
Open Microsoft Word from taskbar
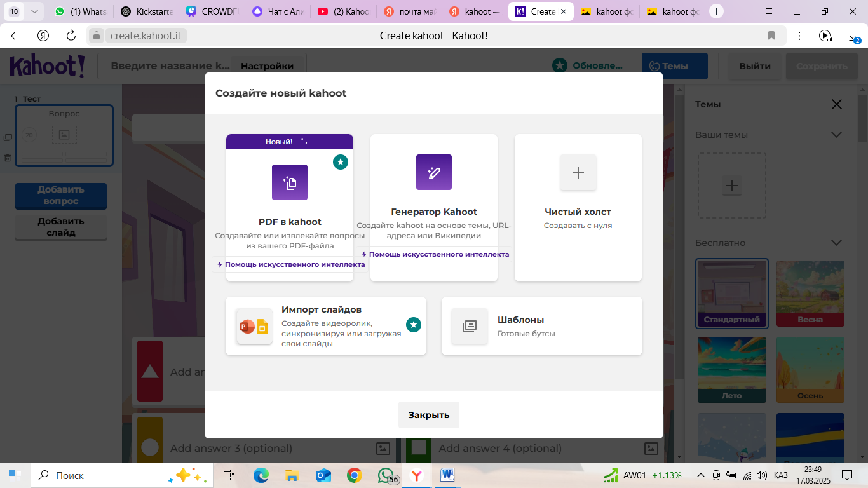(x=447, y=475)
